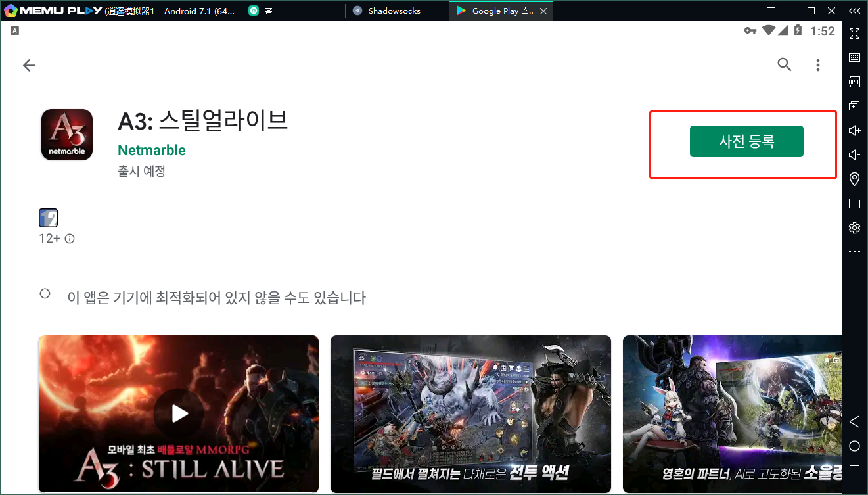Open the hamburger menu near window controls
Image resolution: width=868 pixels, height=495 pixels.
click(770, 11)
